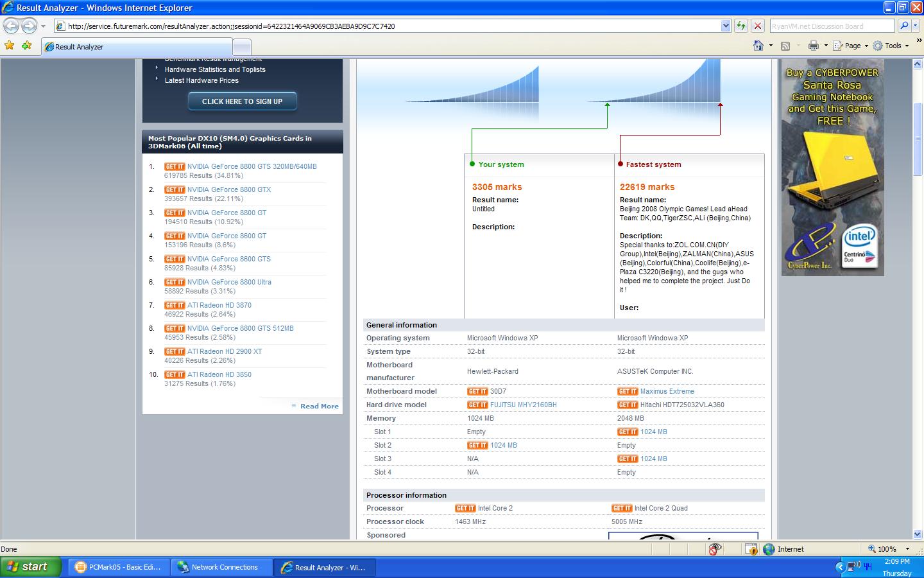Screen dimensions: 924x578
Task: Open the Page menu dropdown
Action: point(851,46)
